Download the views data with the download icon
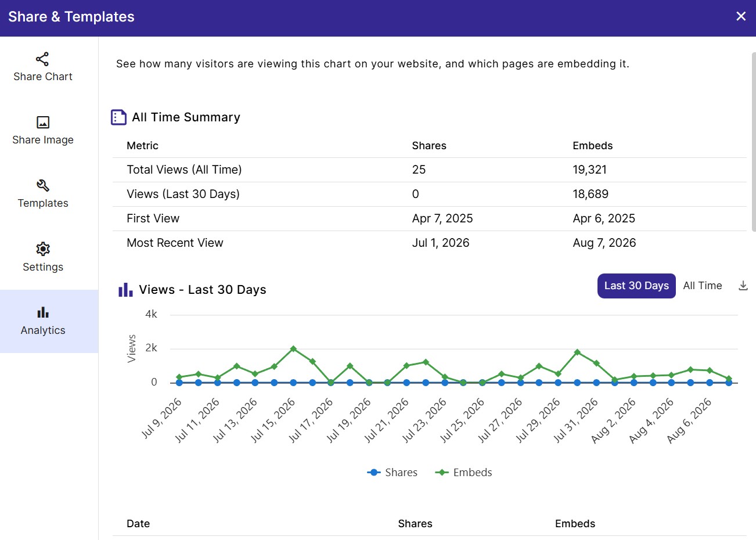Screen dimensions: 756x540 click(743, 286)
